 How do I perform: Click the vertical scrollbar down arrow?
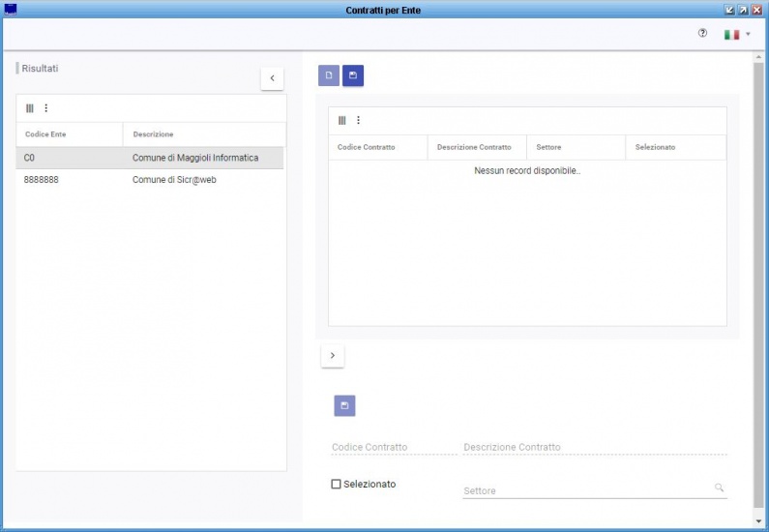[758, 521]
